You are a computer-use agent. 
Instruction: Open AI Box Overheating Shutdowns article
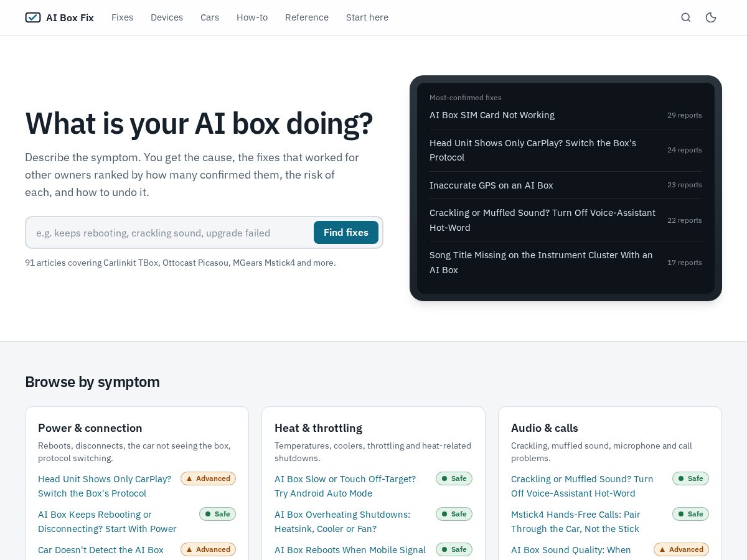coord(342,521)
